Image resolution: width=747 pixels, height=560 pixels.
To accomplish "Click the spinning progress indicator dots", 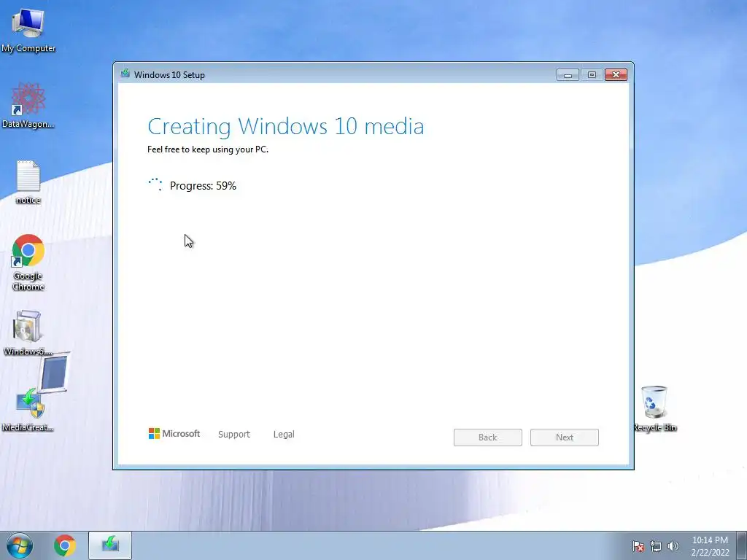I will click(155, 184).
